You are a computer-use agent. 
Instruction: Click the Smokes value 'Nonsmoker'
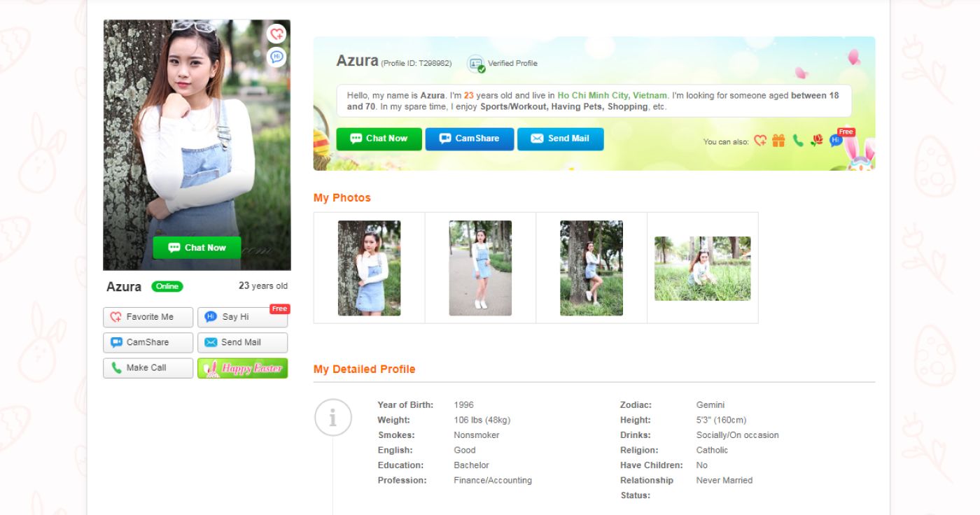477,435
